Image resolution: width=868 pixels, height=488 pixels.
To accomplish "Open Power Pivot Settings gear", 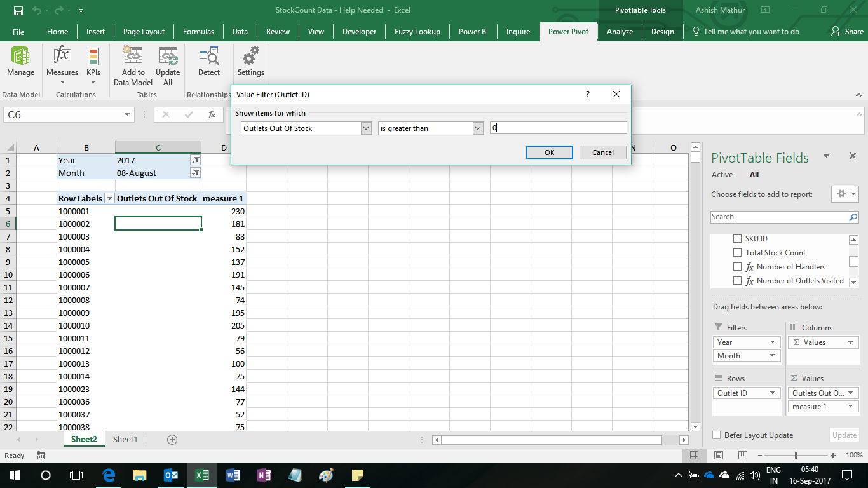I will 250,56.
